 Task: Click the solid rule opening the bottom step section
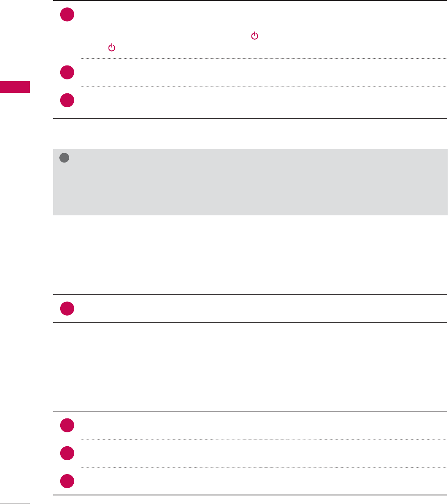coord(250,411)
